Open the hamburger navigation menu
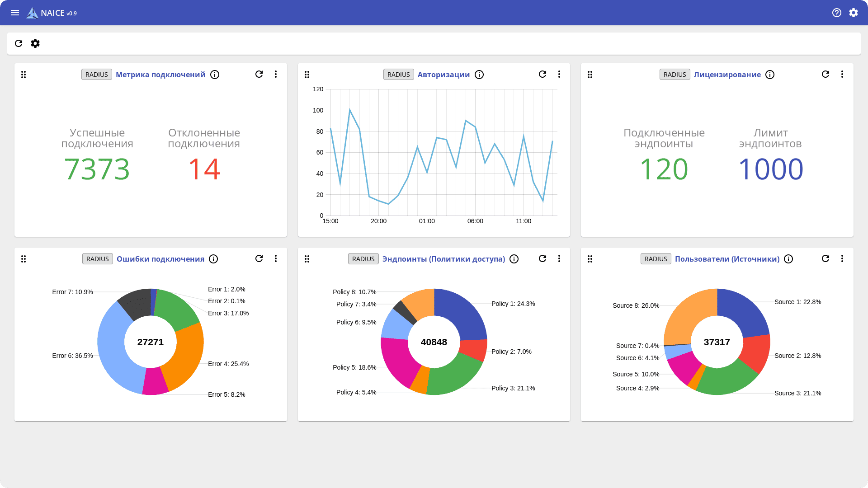Viewport: 868px width, 488px height. 15,13
